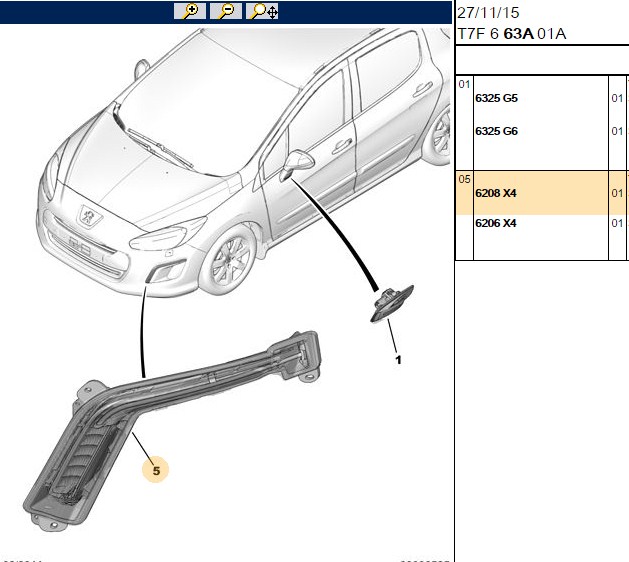Click quantity 01 beside 6325 G6
Screen dimensions: 629x562
(x=617, y=131)
